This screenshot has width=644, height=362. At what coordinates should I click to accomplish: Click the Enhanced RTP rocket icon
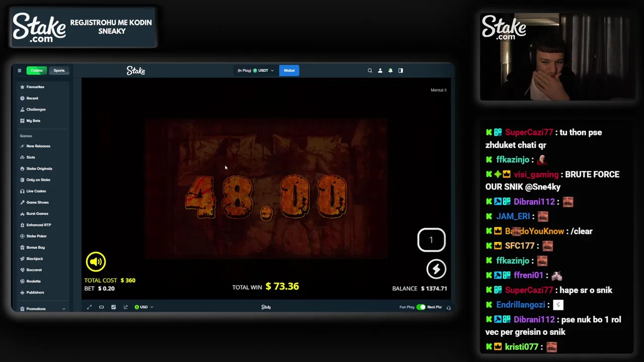point(22,225)
